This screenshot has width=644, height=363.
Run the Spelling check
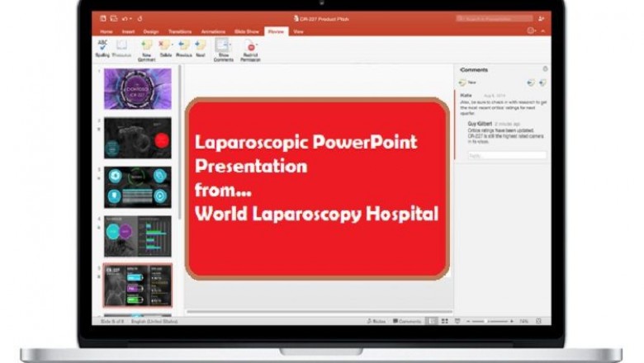[x=102, y=49]
